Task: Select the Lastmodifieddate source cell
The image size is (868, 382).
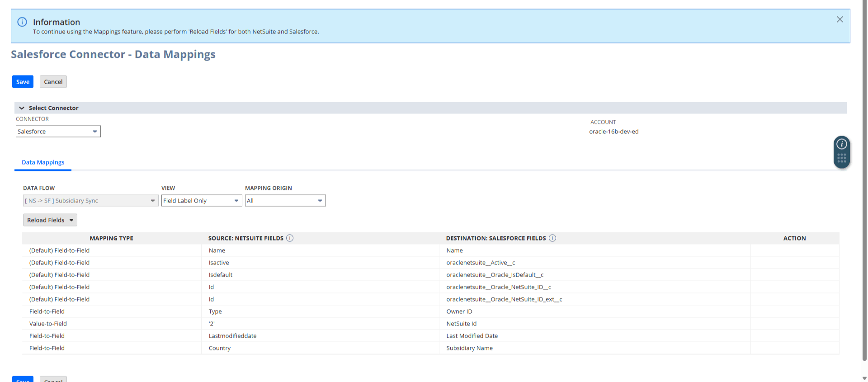Action: click(320, 336)
